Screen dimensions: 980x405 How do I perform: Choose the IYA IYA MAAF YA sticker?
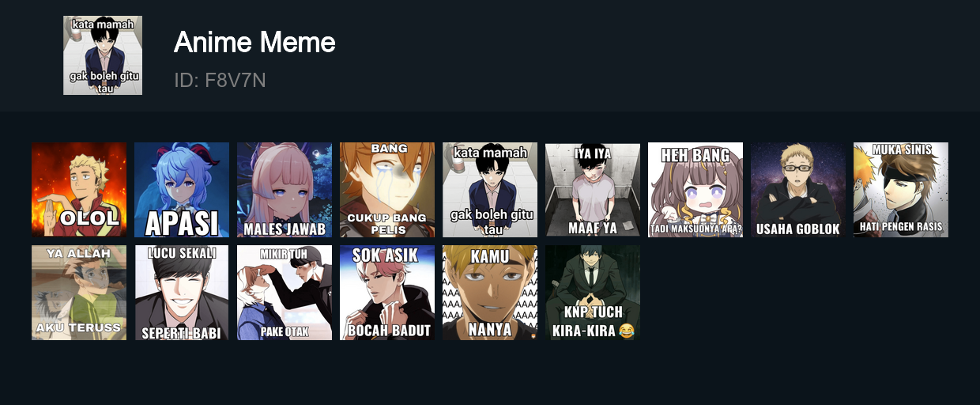(x=593, y=190)
